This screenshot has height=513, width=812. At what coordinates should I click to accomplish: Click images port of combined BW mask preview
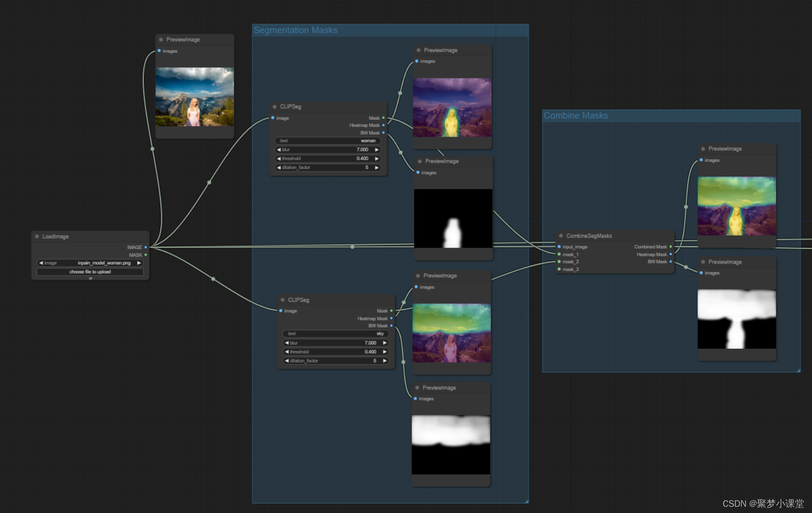tap(701, 273)
